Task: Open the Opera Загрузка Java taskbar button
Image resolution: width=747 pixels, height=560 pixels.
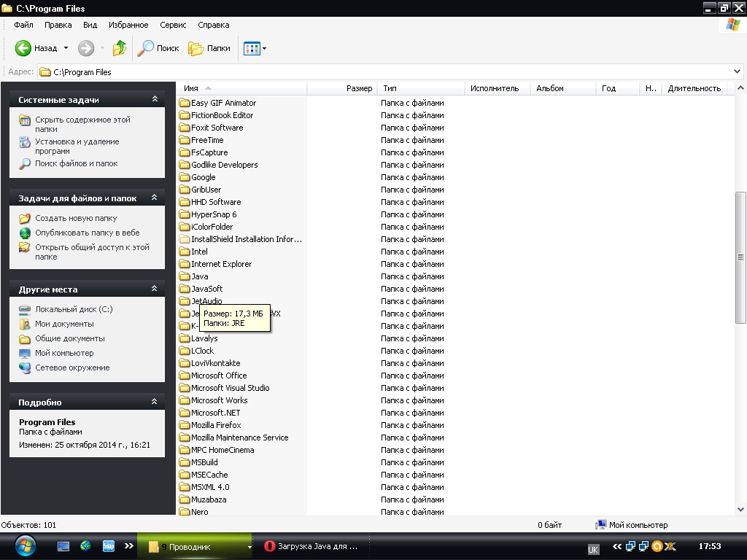Action: click(x=310, y=547)
